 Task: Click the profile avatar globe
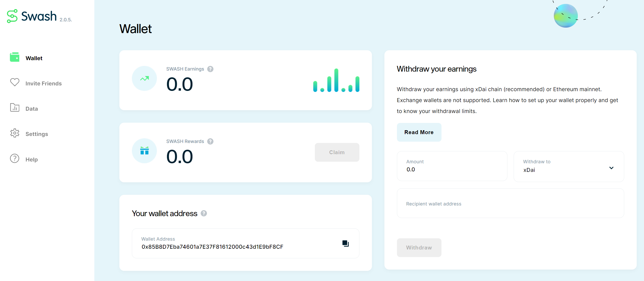coord(566,16)
